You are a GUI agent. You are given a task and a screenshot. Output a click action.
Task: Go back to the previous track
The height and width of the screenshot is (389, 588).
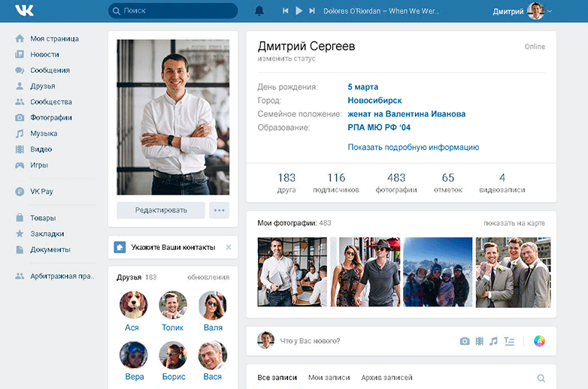286,11
